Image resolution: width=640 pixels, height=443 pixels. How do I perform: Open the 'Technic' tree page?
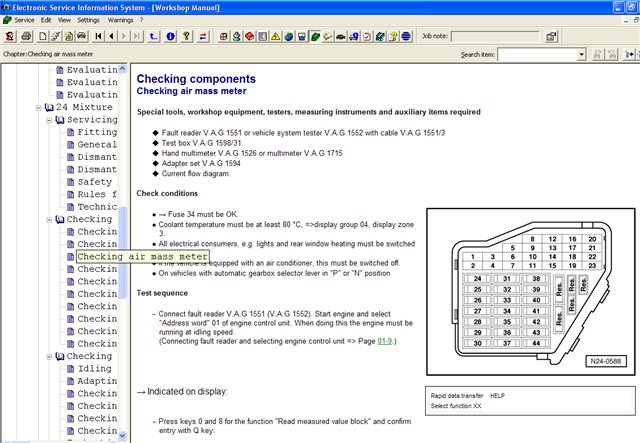97,207
